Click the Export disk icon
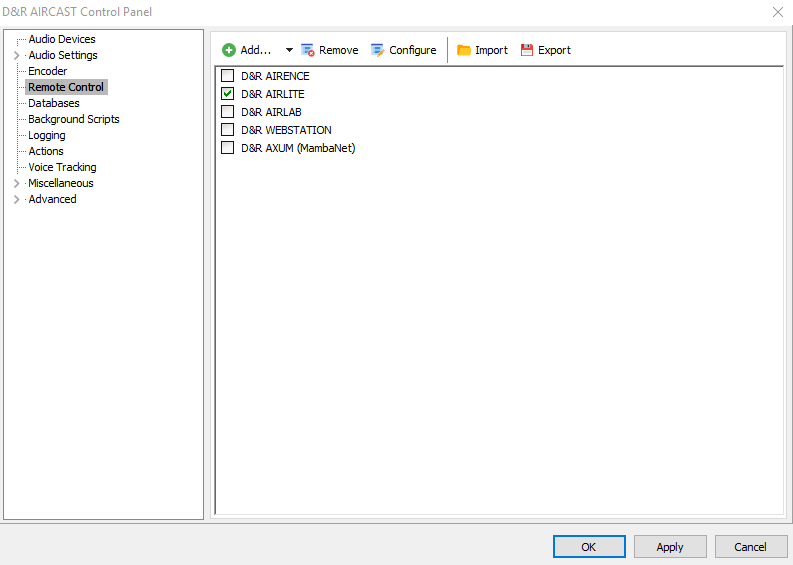Image resolution: width=793 pixels, height=565 pixels. [x=527, y=50]
